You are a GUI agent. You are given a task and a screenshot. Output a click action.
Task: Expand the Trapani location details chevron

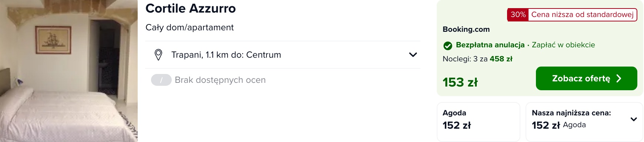tap(413, 55)
